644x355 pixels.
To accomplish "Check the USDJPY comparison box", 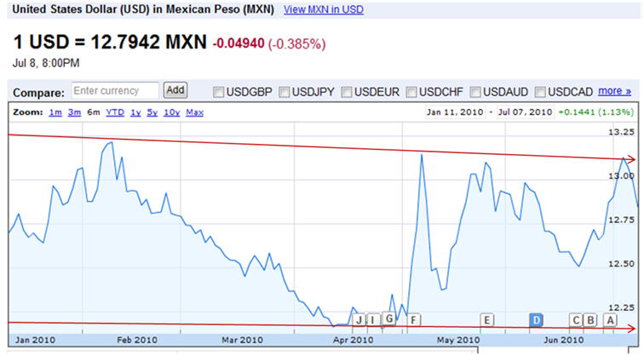I will click(284, 92).
